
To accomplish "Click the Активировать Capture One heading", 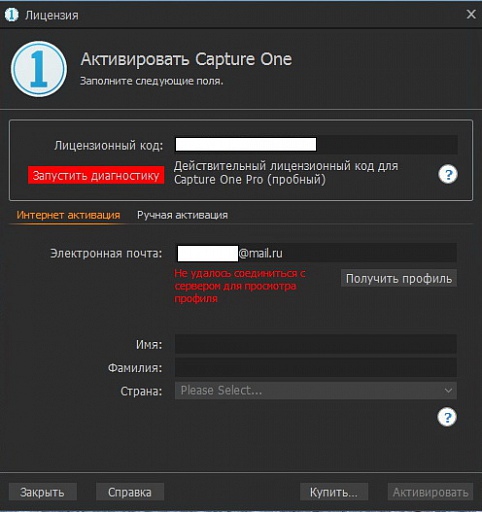I will [186, 59].
